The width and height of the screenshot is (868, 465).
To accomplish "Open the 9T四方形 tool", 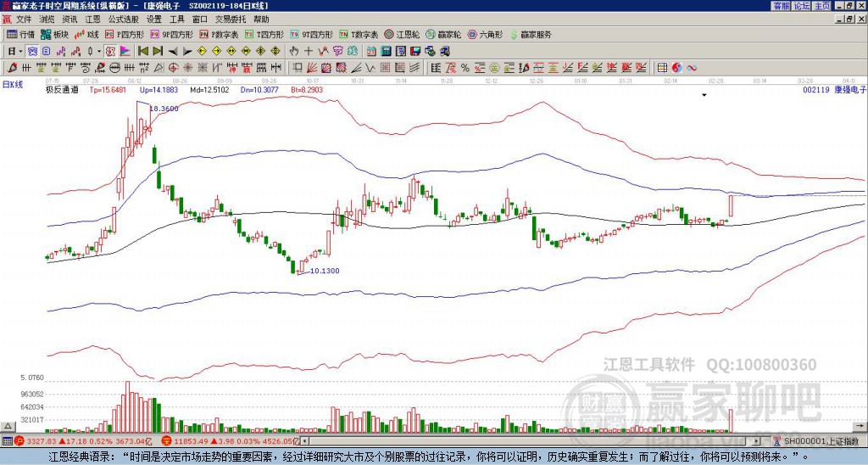I will (311, 34).
